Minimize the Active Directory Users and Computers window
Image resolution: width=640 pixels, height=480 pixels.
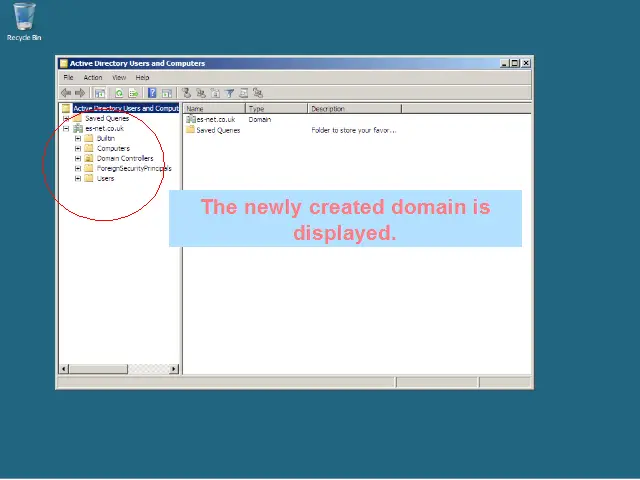coord(505,63)
